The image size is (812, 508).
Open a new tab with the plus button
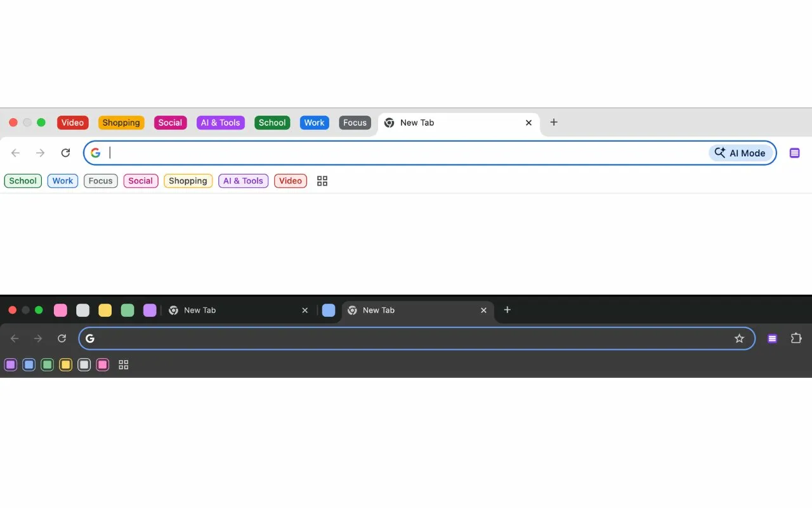click(553, 122)
